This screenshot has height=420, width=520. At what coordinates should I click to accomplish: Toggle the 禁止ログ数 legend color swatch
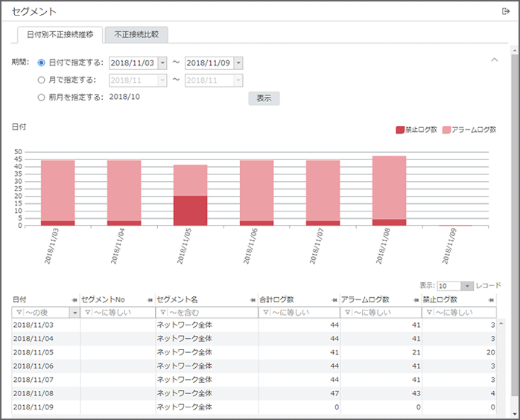(400, 130)
